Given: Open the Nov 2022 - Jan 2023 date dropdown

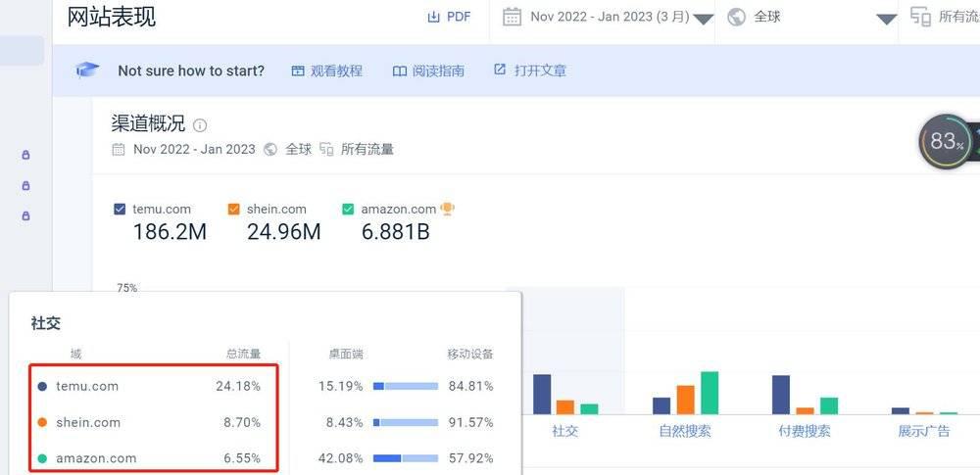Looking at the screenshot, I should [608, 18].
